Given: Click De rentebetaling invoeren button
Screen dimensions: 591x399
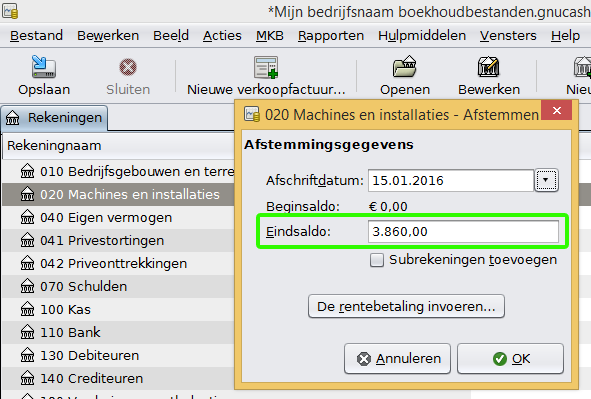Looking at the screenshot, I should click(x=406, y=306).
